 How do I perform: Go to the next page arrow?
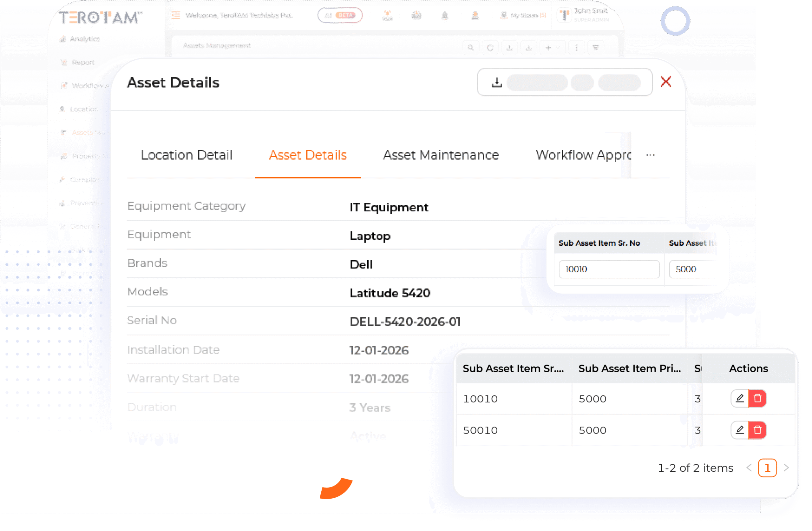(x=786, y=468)
